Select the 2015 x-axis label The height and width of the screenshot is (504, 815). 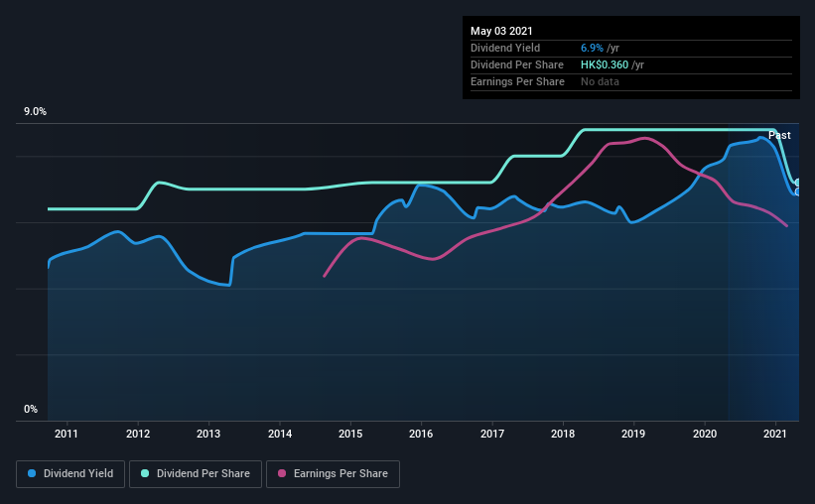click(x=350, y=434)
